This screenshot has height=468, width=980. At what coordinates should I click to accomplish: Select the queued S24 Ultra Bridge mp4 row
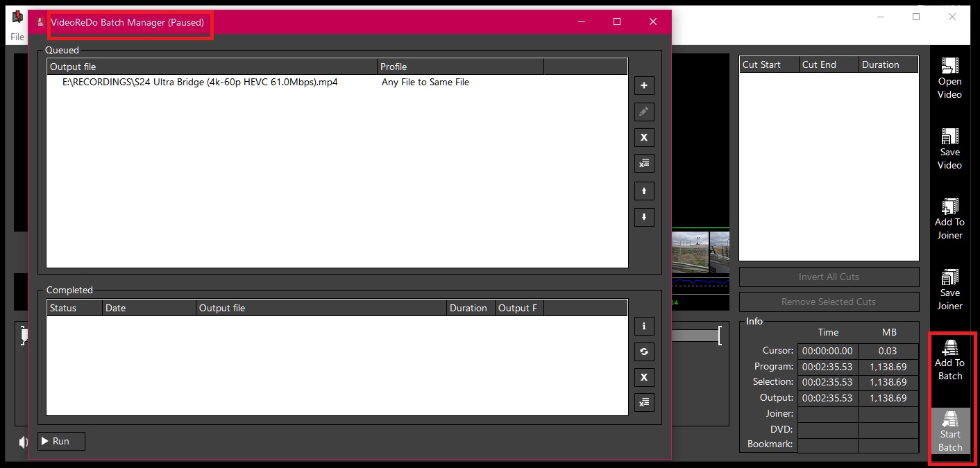point(337,82)
